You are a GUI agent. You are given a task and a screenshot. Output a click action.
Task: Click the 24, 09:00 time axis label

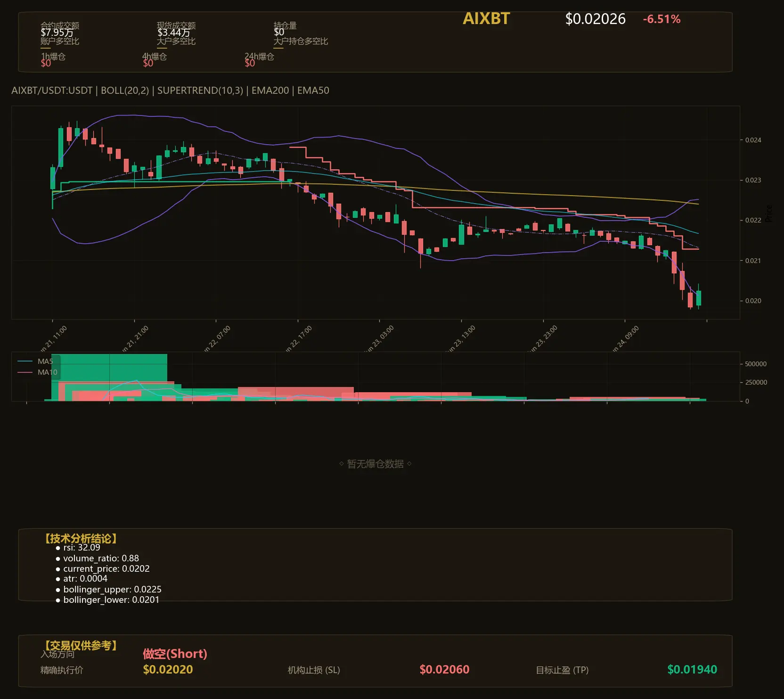tap(625, 339)
